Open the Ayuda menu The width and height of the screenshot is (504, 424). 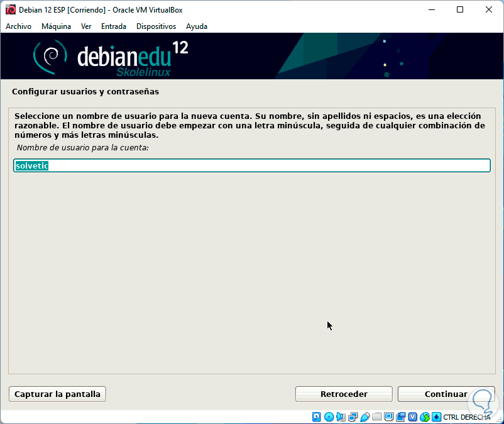(197, 26)
